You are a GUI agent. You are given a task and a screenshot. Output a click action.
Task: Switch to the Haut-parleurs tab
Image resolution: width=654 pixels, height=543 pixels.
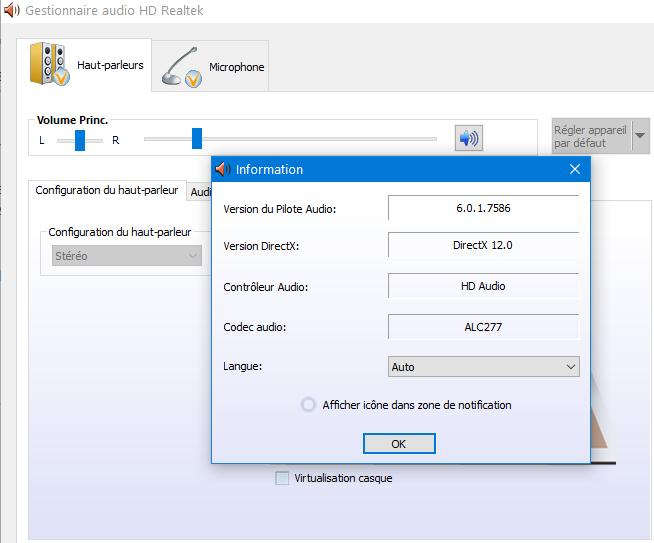click(x=84, y=65)
